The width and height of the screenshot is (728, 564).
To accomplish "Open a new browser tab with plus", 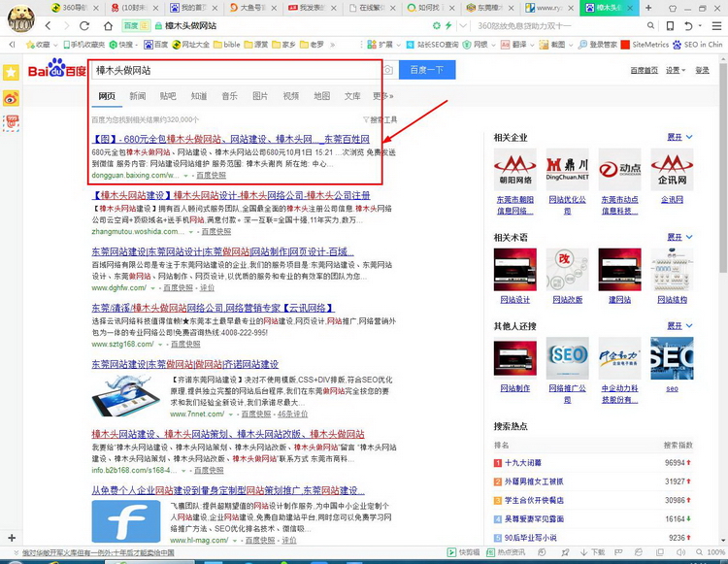I will click(x=648, y=8).
